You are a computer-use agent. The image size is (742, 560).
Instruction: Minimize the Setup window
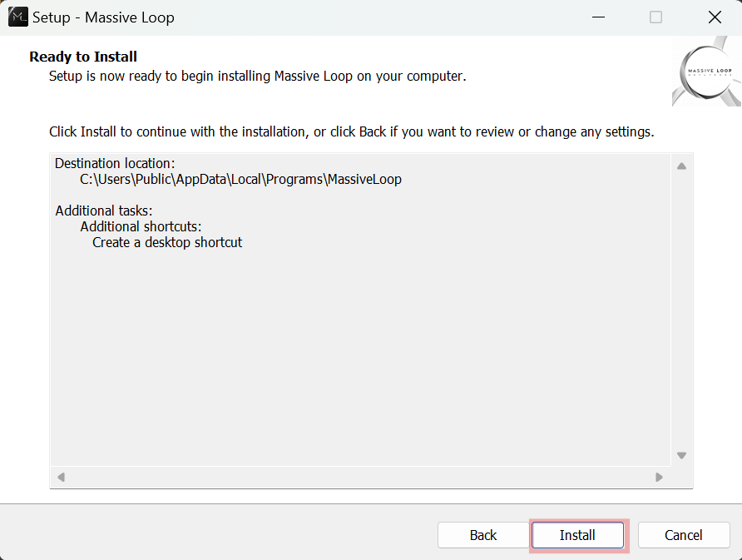click(599, 17)
